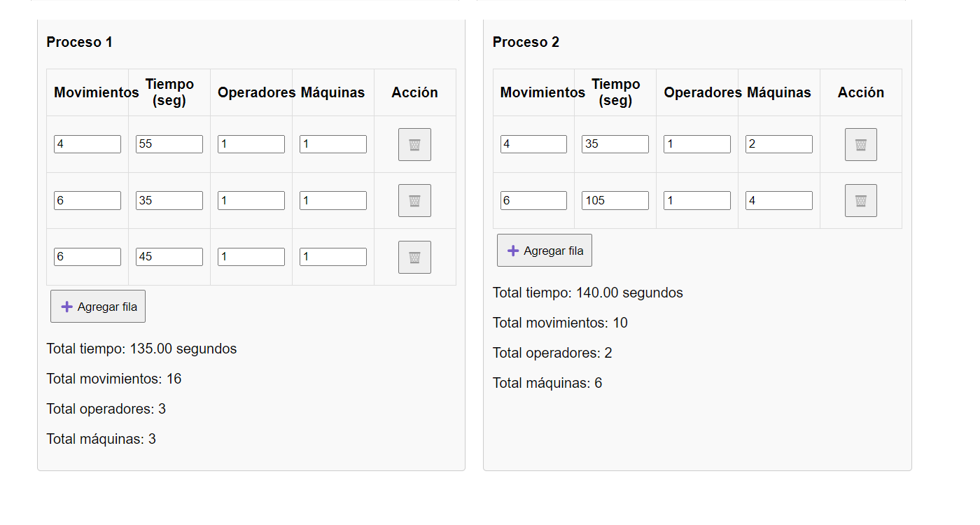Focus Tiempo field showing 55 in Proceso 1
This screenshot has height=525, width=980.
coord(169,144)
